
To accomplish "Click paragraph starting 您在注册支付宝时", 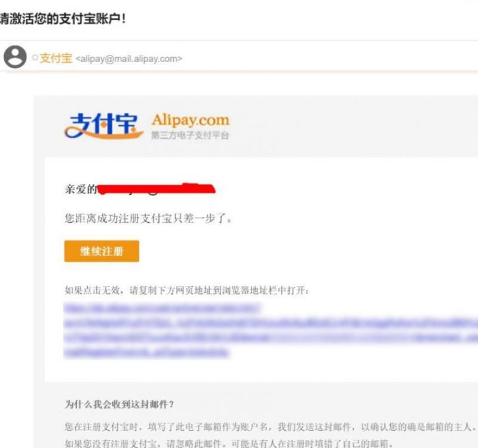I will [x=271, y=426].
